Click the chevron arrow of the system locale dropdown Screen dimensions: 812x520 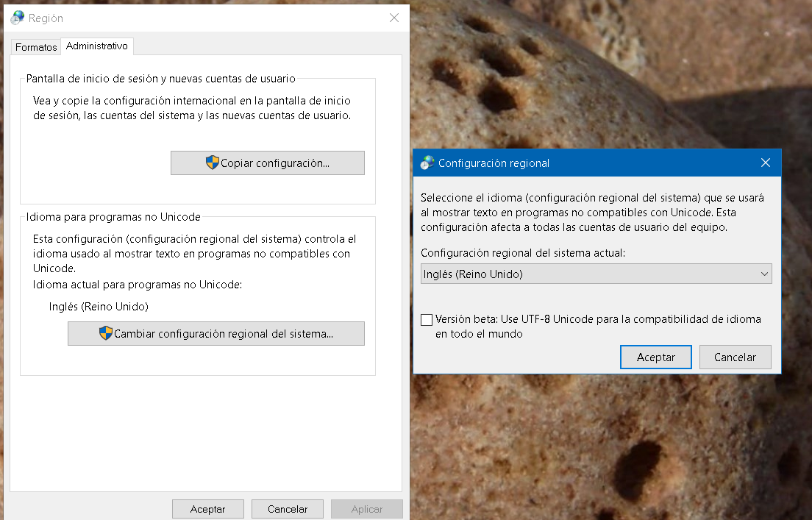[763, 274]
